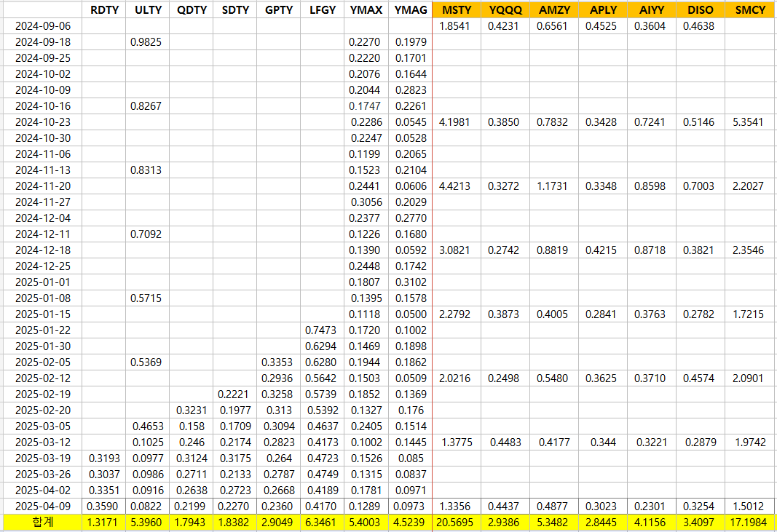
Task: Click the orange MSTY header cell
Action: tap(457, 10)
